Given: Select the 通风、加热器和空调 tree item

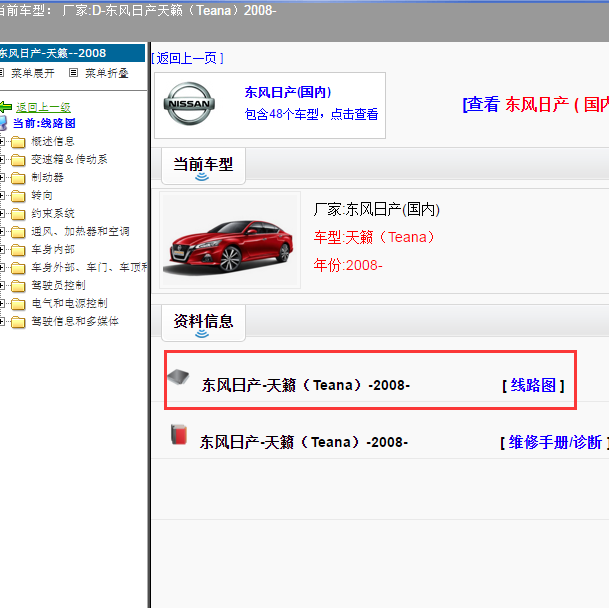Looking at the screenshot, I should [x=80, y=232].
